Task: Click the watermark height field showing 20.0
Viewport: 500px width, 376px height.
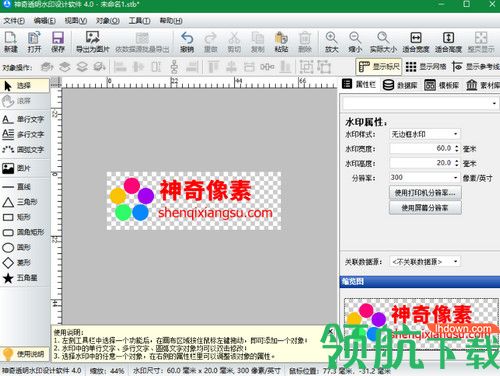Action: pos(422,163)
